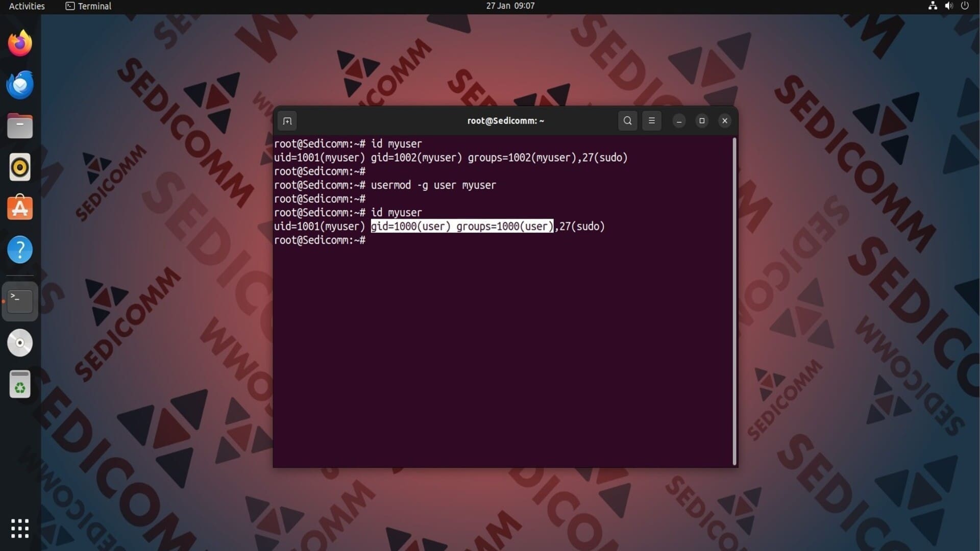
Task: Open the Terminal app menu
Action: (88, 6)
